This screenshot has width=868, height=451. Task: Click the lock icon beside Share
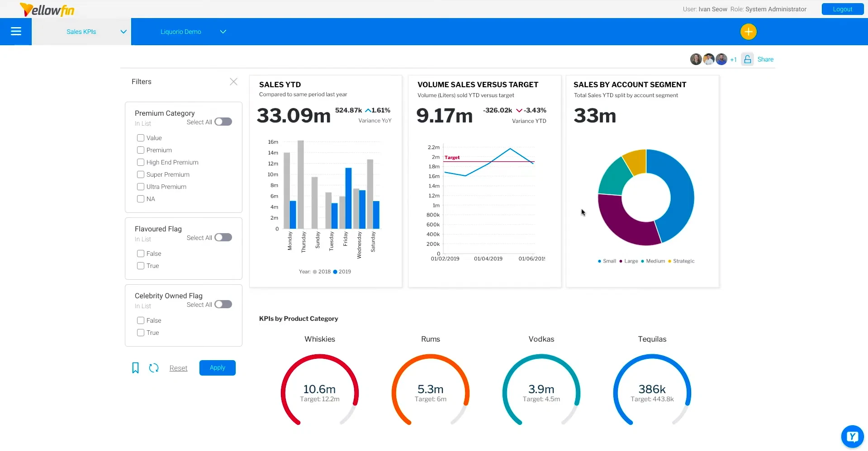click(747, 60)
